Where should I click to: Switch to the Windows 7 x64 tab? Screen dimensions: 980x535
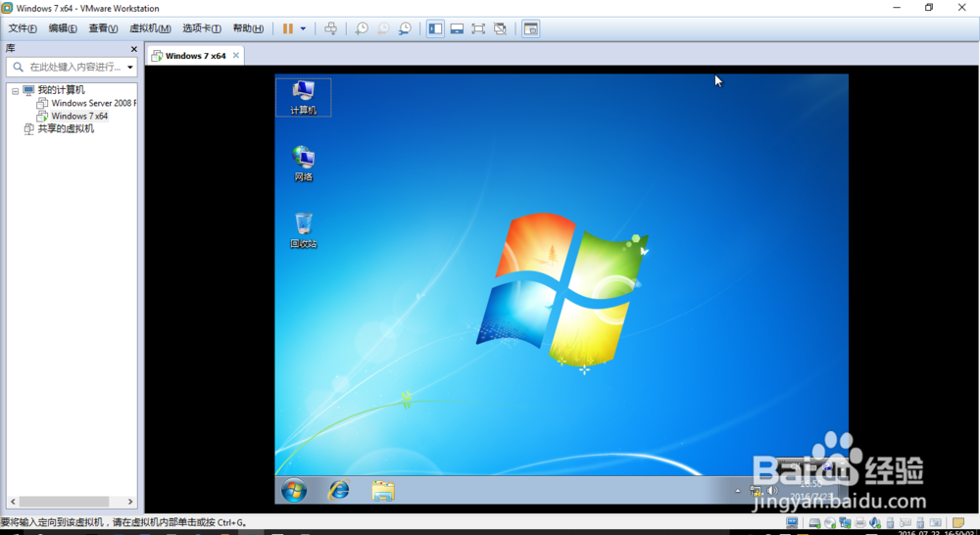click(x=194, y=56)
